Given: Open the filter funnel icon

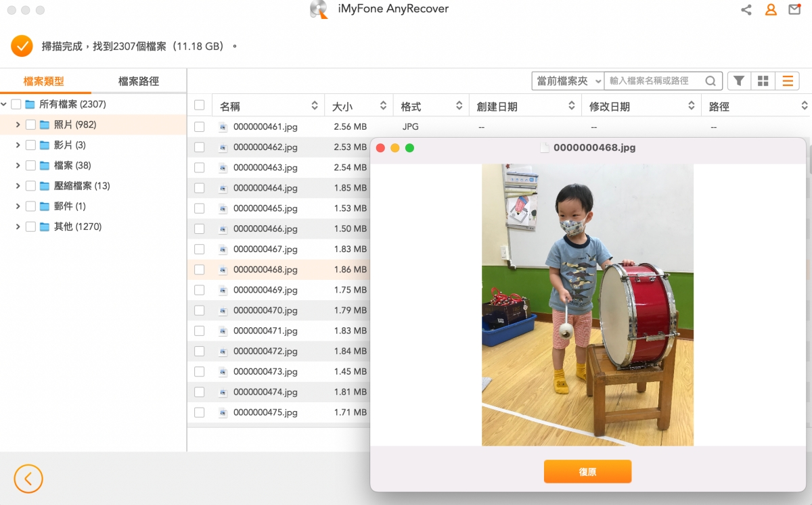Looking at the screenshot, I should pyautogui.click(x=739, y=81).
